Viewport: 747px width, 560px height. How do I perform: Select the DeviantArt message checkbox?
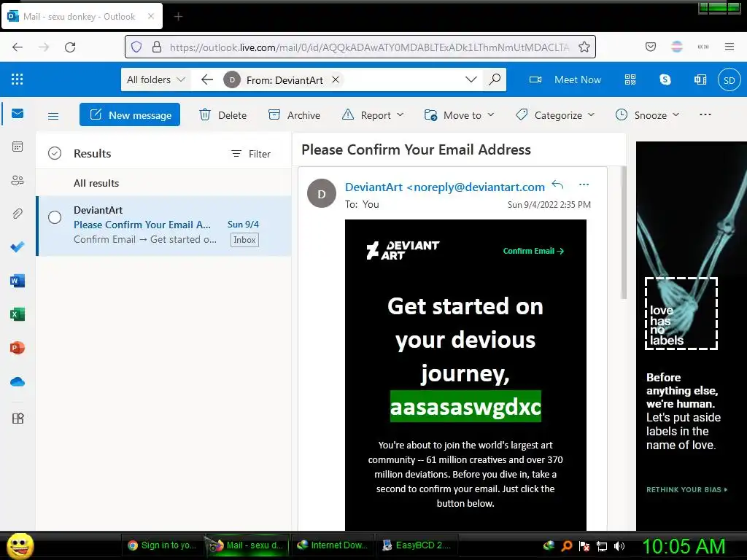point(55,217)
